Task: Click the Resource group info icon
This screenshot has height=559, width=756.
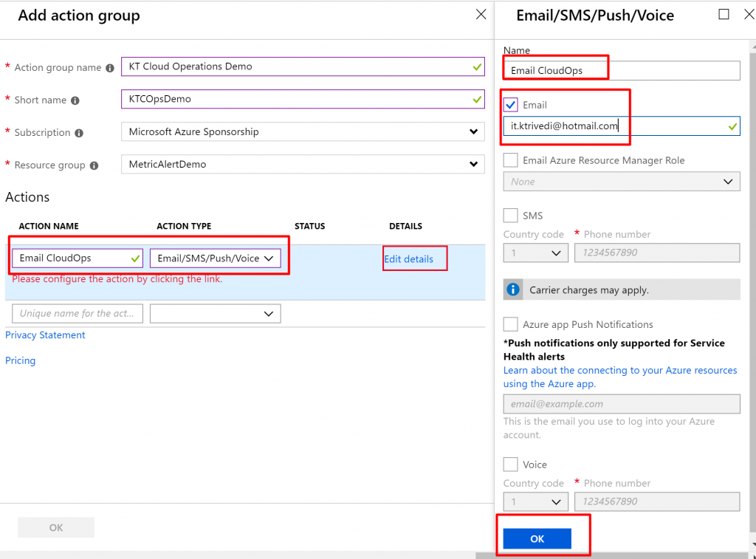Action: coord(94,165)
